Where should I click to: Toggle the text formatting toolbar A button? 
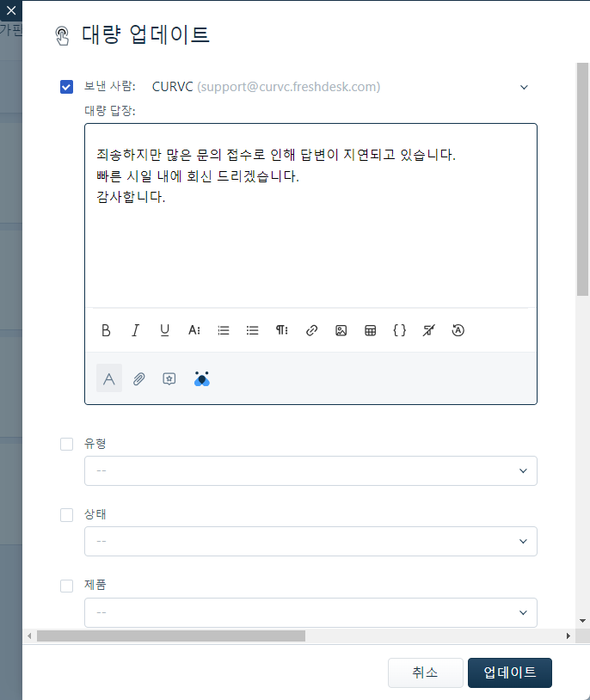(x=109, y=379)
